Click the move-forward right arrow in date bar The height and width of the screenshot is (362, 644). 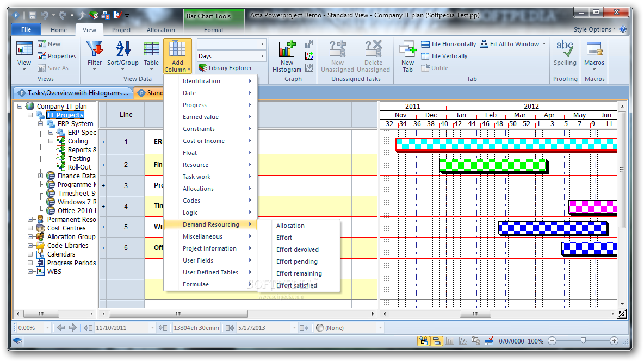tap(73, 328)
